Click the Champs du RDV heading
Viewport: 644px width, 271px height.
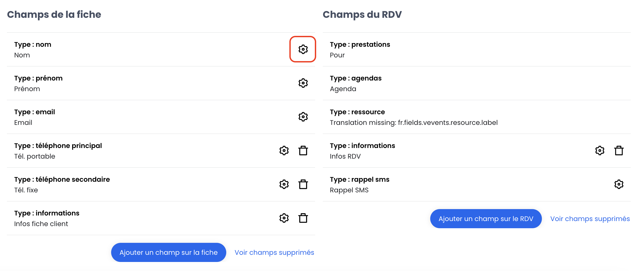point(362,14)
